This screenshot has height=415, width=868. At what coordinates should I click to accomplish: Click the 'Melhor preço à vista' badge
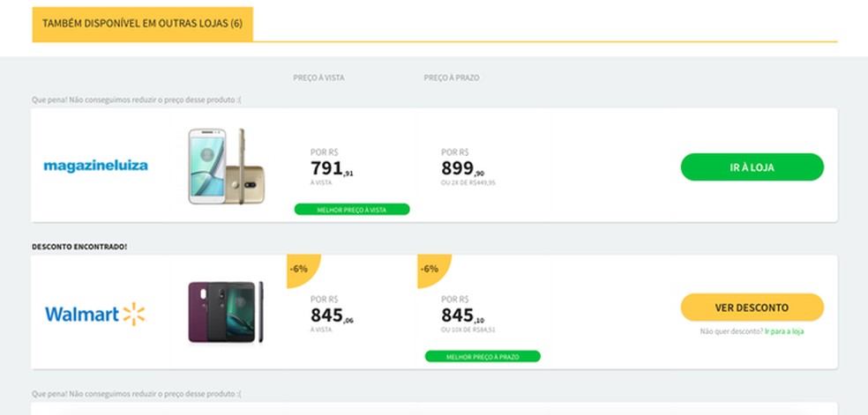pos(351,210)
